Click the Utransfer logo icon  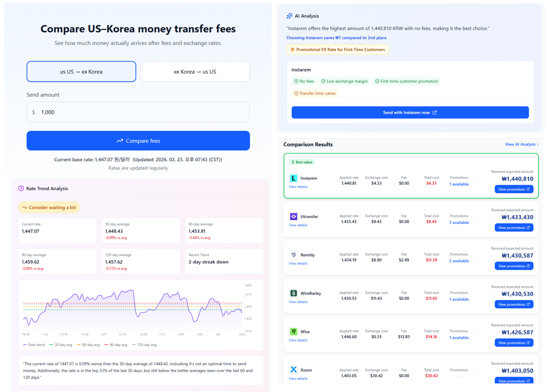click(x=293, y=216)
